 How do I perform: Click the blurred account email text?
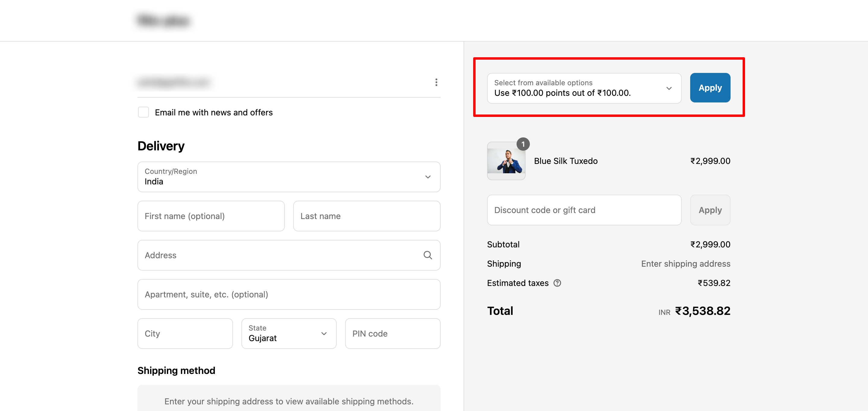click(174, 82)
